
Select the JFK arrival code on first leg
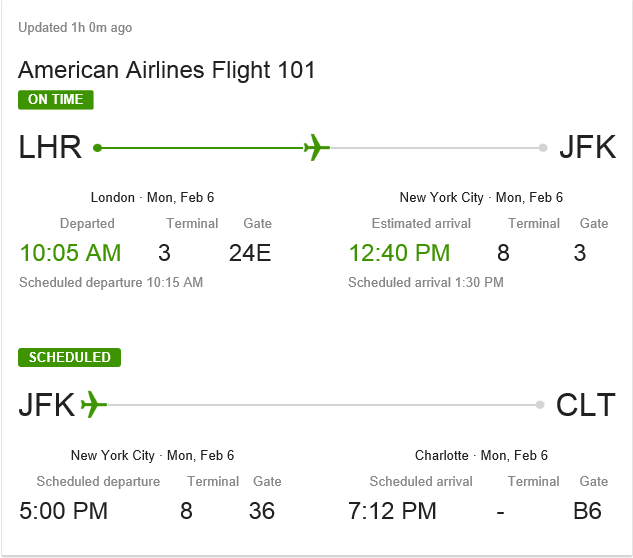(587, 148)
